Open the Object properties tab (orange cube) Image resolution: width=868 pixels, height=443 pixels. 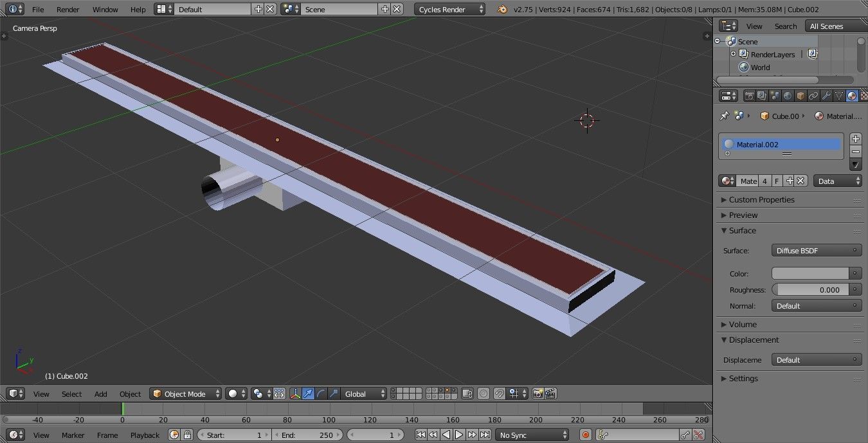tap(800, 96)
